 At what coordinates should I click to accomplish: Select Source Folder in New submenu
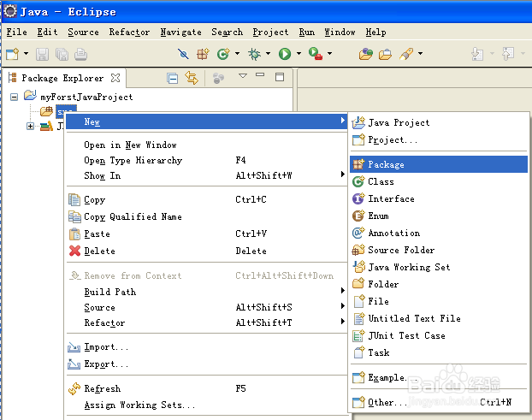439,250
